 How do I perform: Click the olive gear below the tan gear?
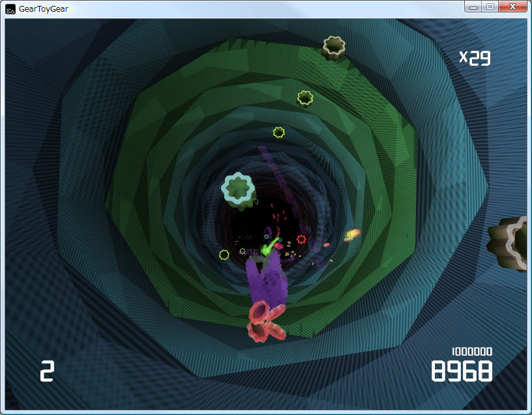(304, 99)
